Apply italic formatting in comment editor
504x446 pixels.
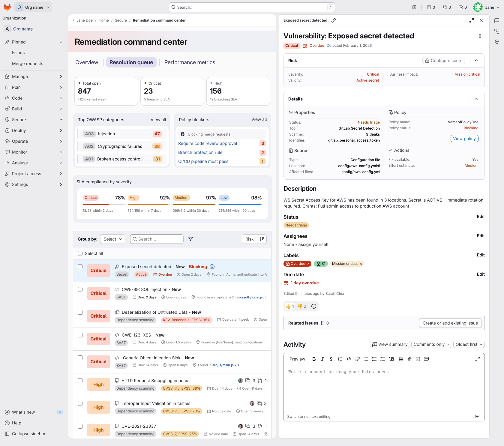(322, 359)
